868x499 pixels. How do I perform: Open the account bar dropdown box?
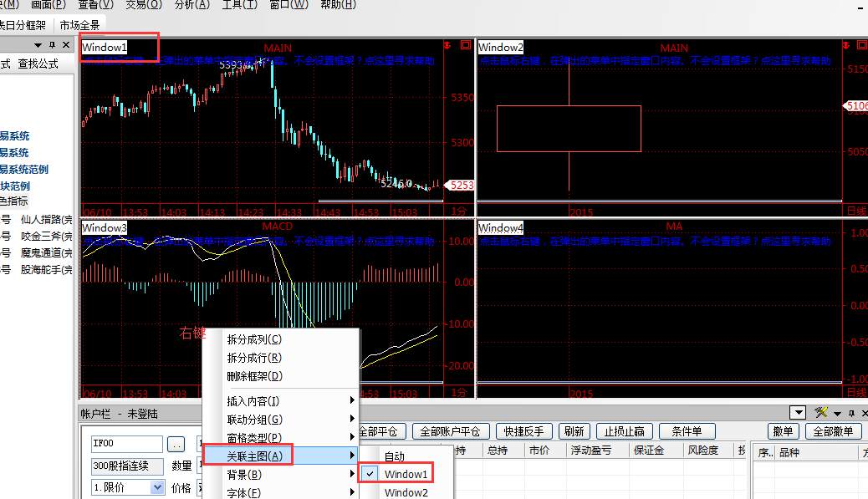point(798,413)
